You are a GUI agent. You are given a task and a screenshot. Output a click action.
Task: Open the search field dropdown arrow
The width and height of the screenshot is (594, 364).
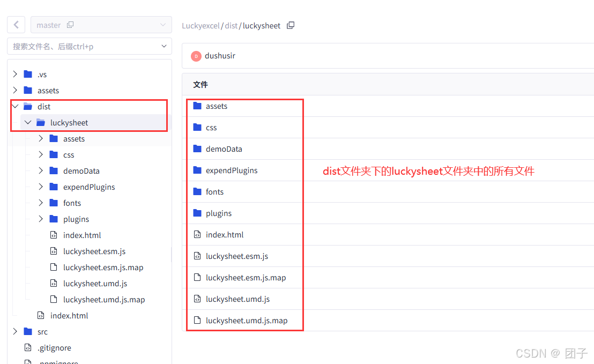click(164, 46)
